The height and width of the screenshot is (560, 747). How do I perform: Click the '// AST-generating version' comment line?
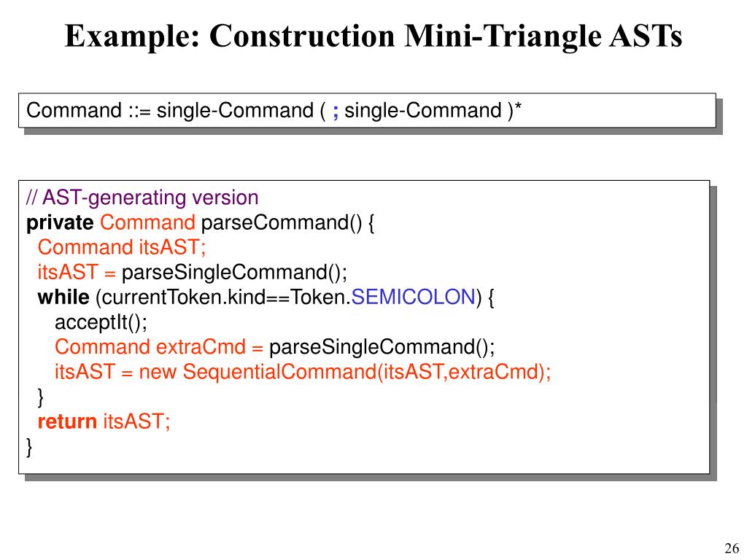pos(142,198)
